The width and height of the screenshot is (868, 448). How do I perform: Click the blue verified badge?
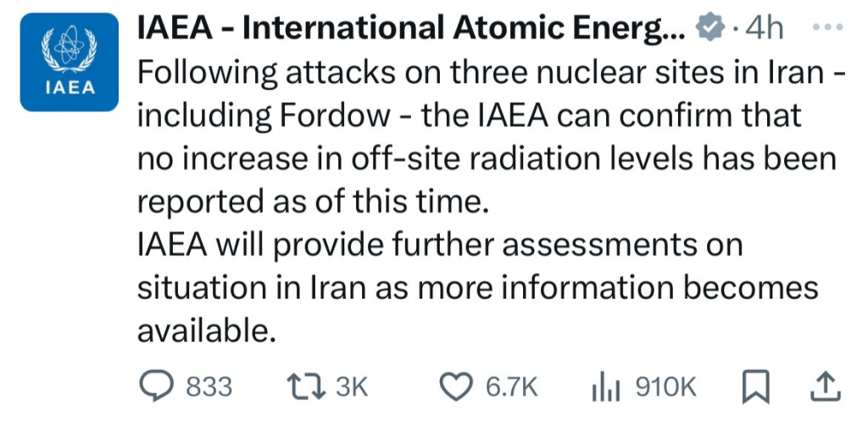[x=710, y=27]
